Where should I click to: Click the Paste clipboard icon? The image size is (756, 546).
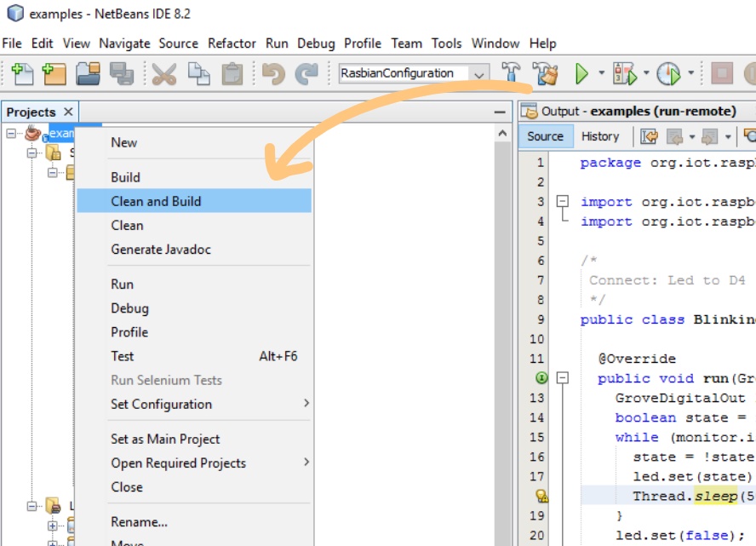(x=232, y=74)
